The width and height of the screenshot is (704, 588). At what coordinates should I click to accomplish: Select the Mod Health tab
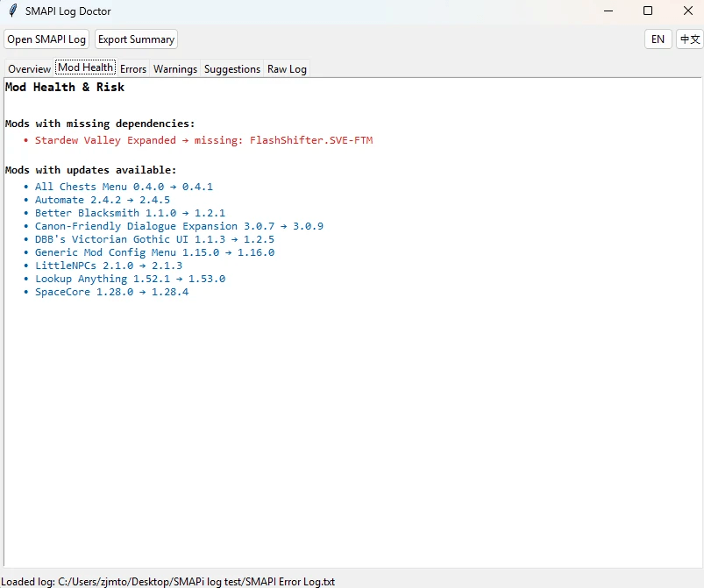pyautogui.click(x=85, y=68)
